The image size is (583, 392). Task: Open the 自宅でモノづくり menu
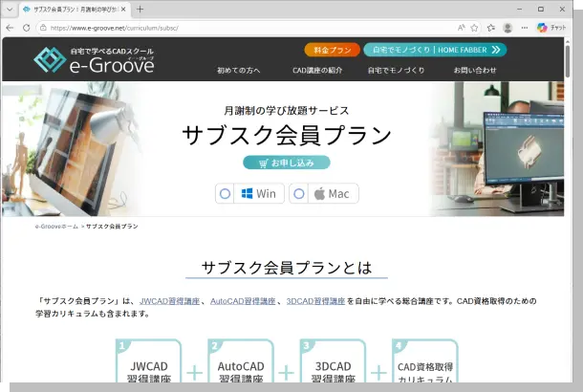click(396, 71)
